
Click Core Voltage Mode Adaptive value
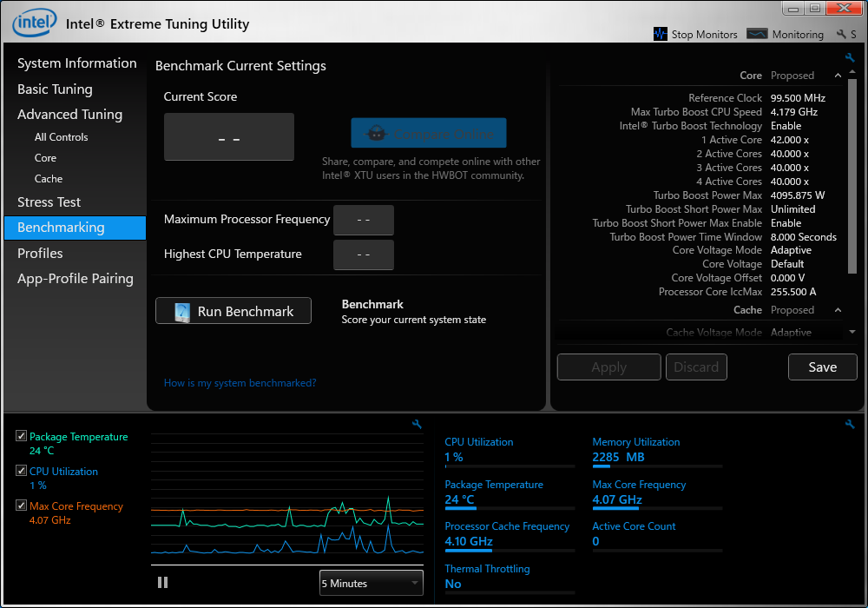[x=791, y=250]
